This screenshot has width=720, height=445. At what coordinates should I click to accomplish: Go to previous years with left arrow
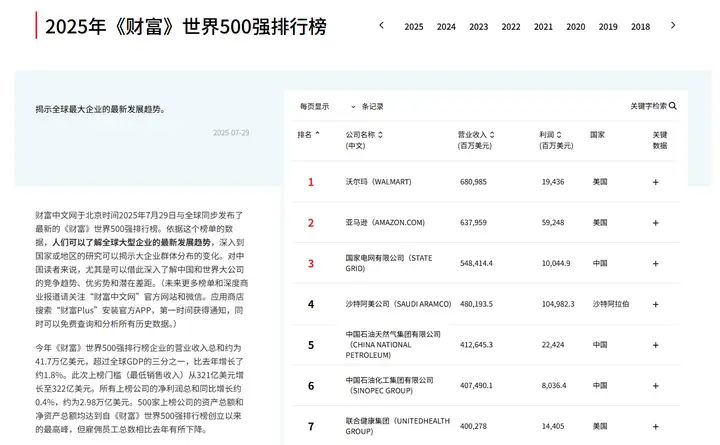tap(381, 26)
